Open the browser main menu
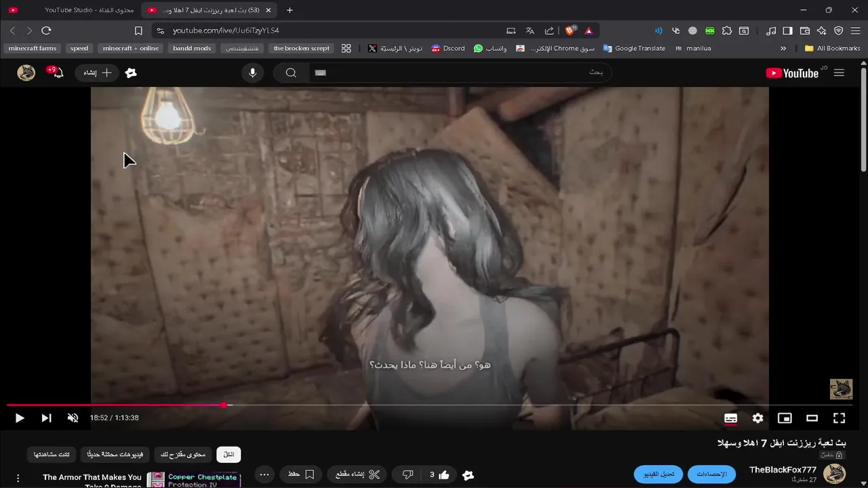The image size is (868, 488). point(855,30)
